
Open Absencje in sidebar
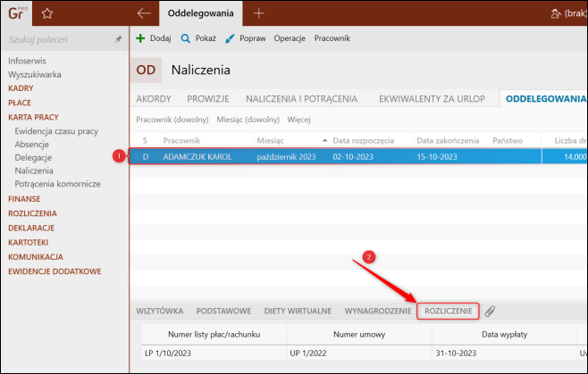click(32, 145)
